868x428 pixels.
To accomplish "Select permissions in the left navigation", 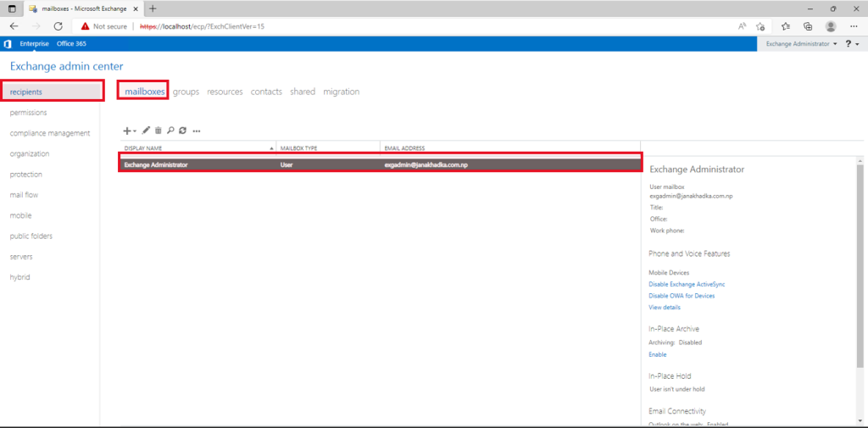I will click(28, 113).
